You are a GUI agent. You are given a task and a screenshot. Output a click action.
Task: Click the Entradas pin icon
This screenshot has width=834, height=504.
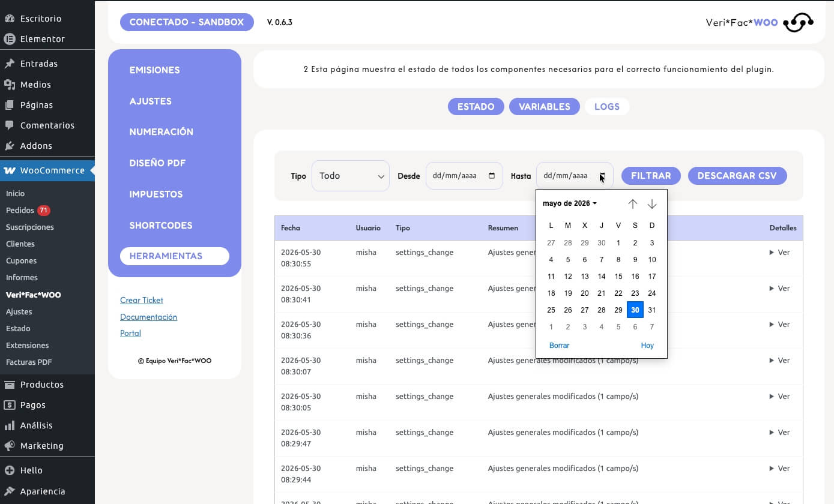tap(10, 64)
